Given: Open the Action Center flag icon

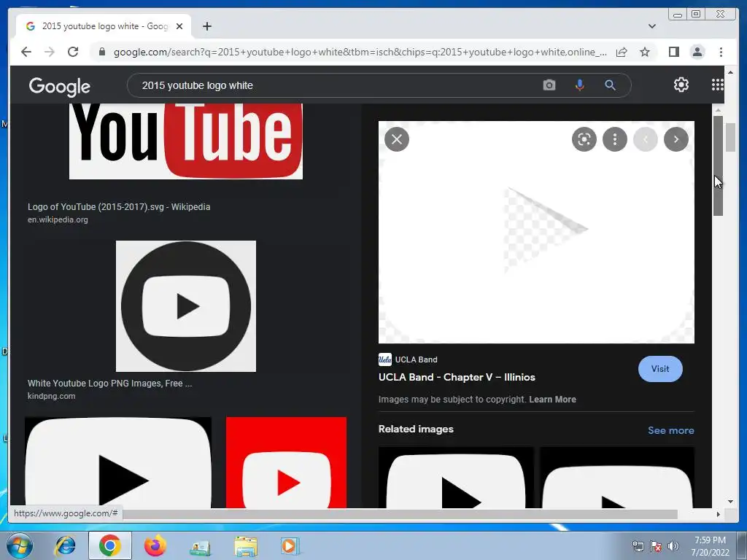Looking at the screenshot, I should tap(656, 545).
